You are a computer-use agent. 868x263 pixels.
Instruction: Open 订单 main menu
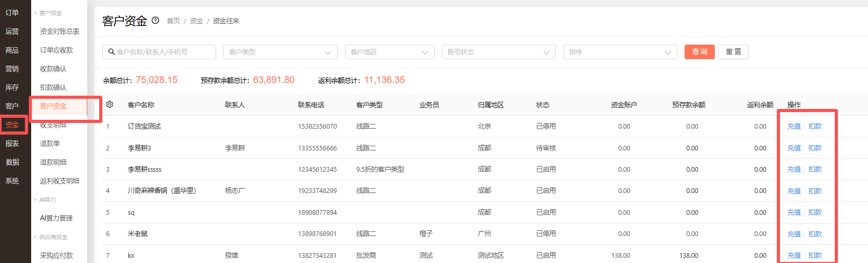(12, 13)
